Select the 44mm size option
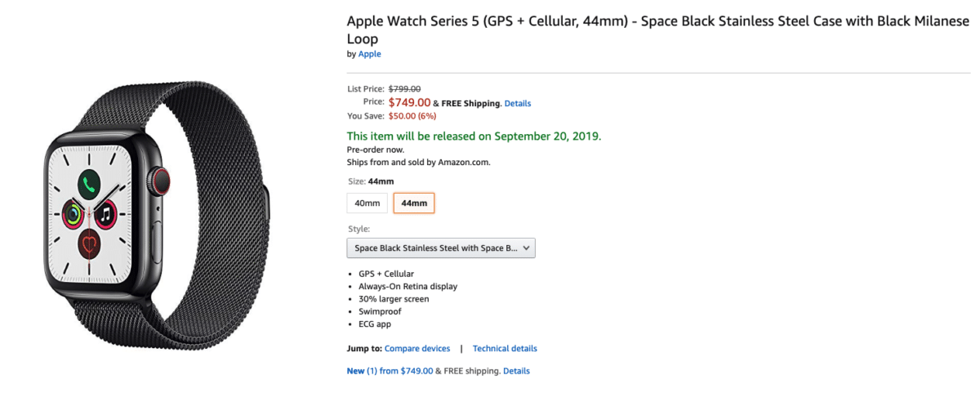980x393 pixels. (x=414, y=203)
